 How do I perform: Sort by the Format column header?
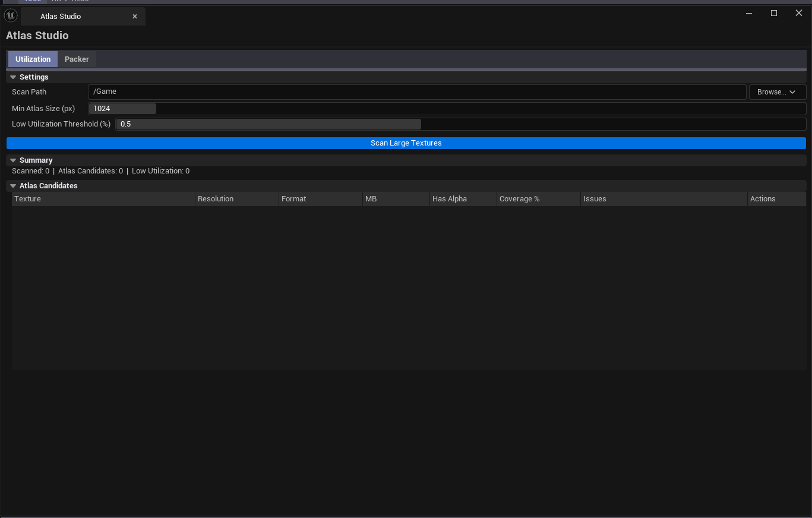point(321,199)
